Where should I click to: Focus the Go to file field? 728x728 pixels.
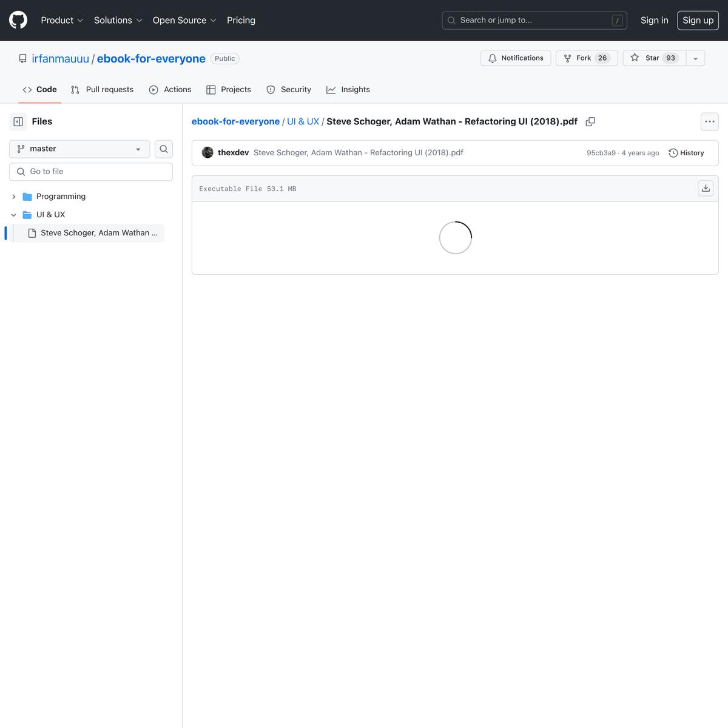coord(91,172)
